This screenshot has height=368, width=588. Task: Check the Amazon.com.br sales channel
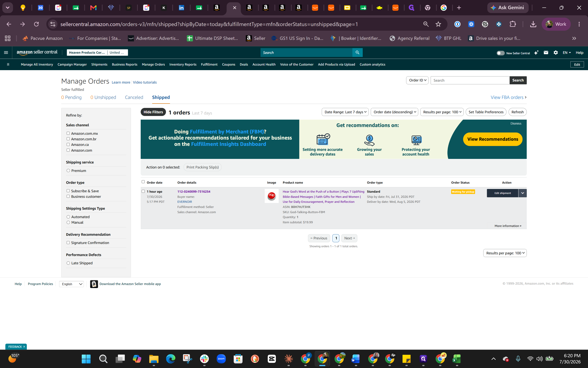[x=68, y=139]
